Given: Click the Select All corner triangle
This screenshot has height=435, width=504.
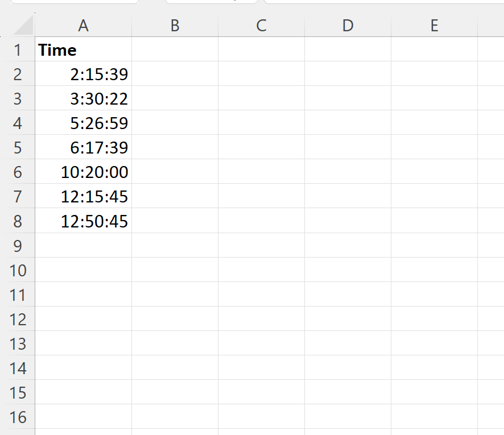Looking at the screenshot, I should (23, 25).
